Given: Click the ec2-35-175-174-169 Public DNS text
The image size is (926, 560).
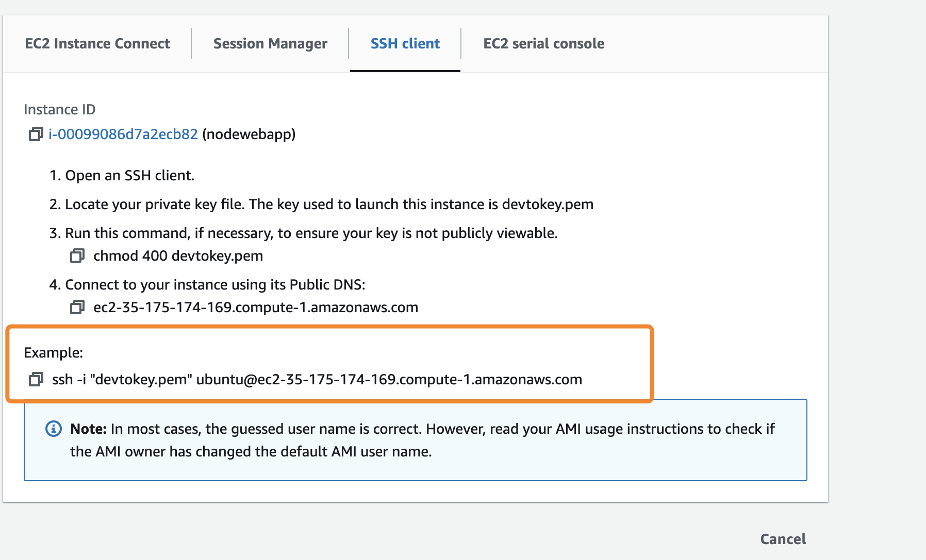Looking at the screenshot, I should pyautogui.click(x=255, y=308).
